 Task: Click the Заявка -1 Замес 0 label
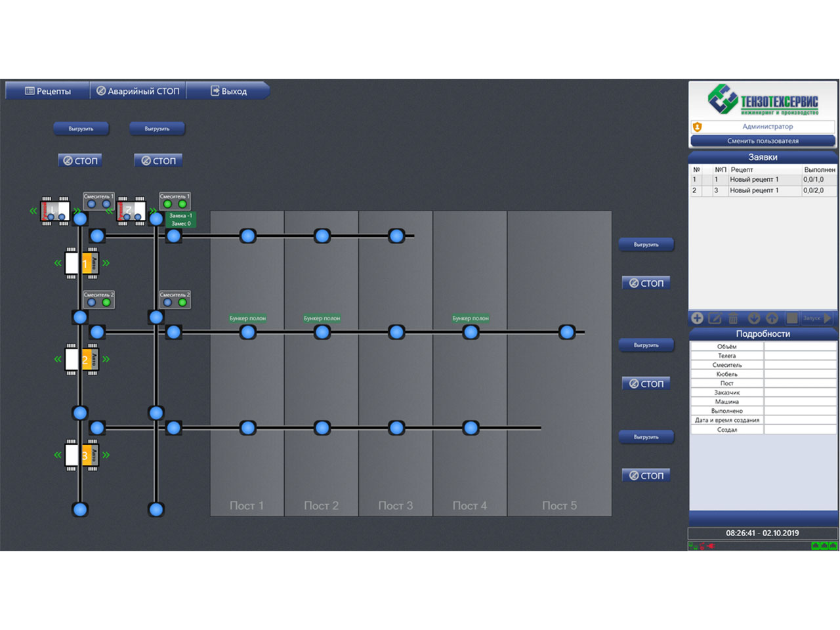coord(180,220)
